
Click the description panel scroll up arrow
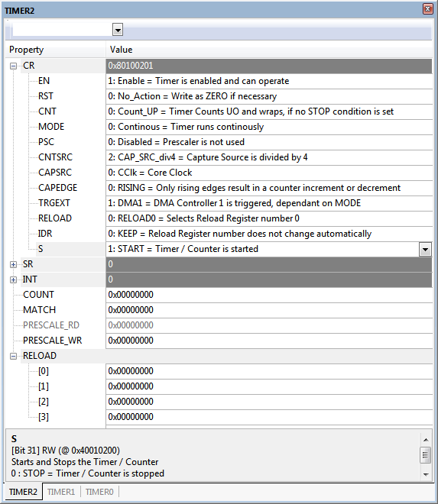tap(426, 440)
